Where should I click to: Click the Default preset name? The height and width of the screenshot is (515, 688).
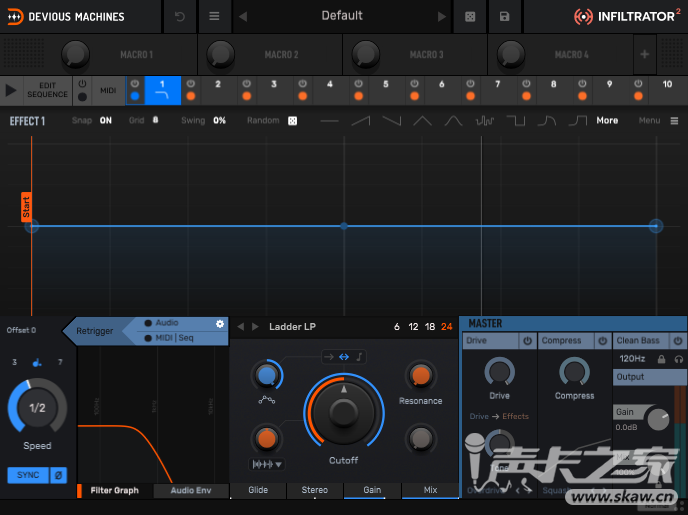point(342,16)
